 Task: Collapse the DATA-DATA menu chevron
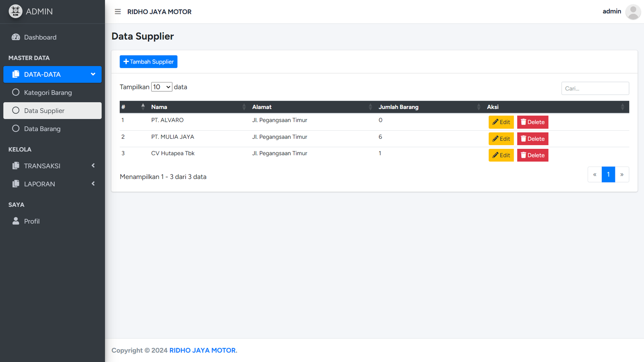93,74
